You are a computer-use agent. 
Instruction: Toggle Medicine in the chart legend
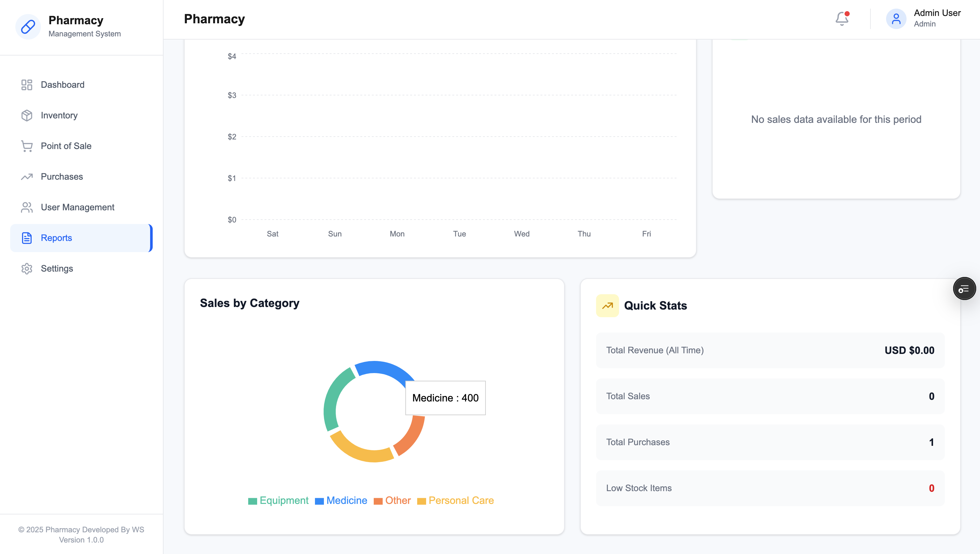click(347, 500)
